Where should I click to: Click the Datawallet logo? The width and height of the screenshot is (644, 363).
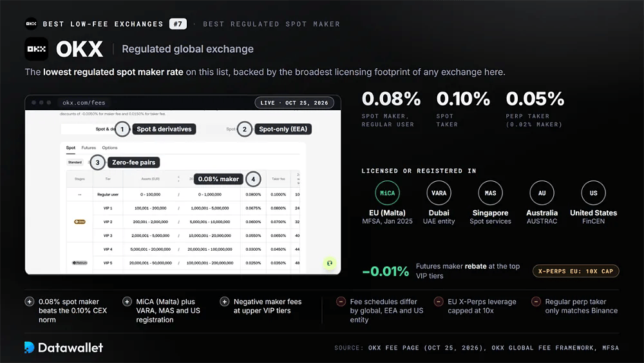click(x=64, y=348)
